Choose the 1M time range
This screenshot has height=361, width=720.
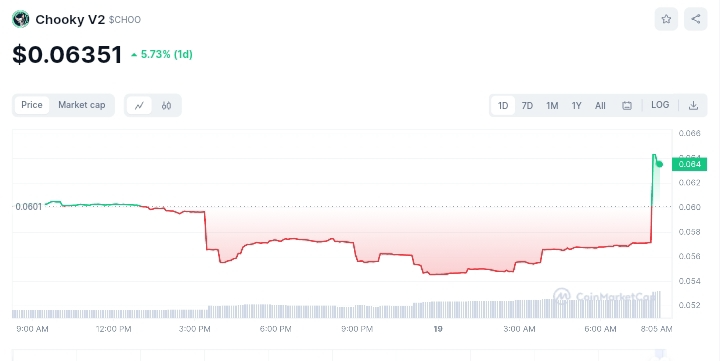pos(552,106)
